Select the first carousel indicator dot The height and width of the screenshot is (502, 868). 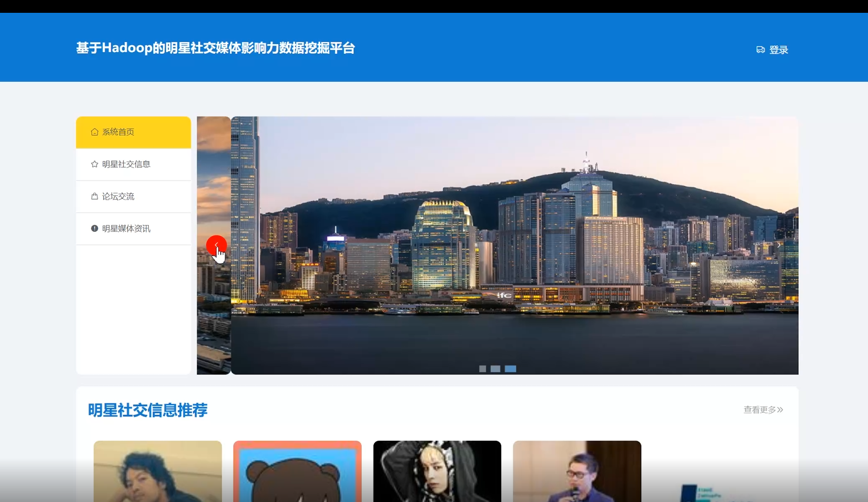[x=483, y=369]
